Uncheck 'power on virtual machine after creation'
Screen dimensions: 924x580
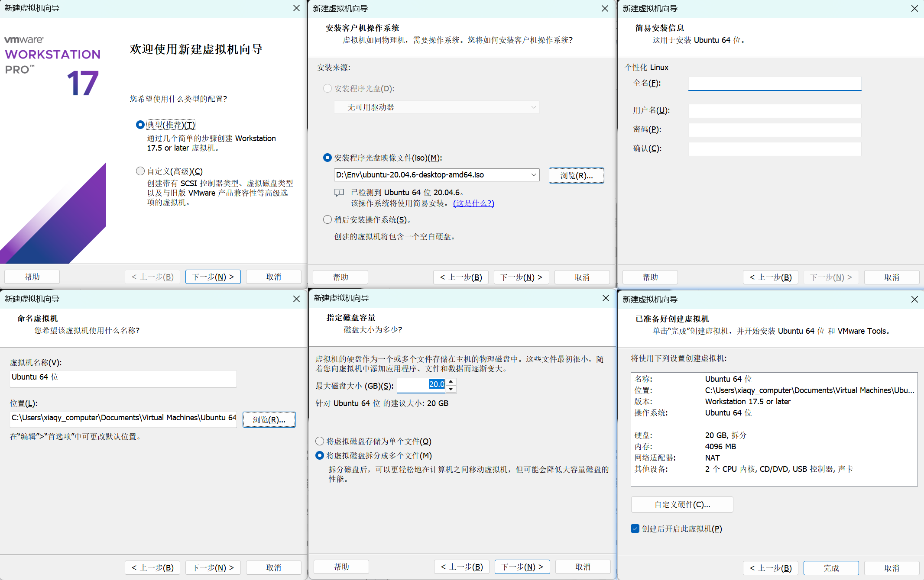pyautogui.click(x=635, y=528)
